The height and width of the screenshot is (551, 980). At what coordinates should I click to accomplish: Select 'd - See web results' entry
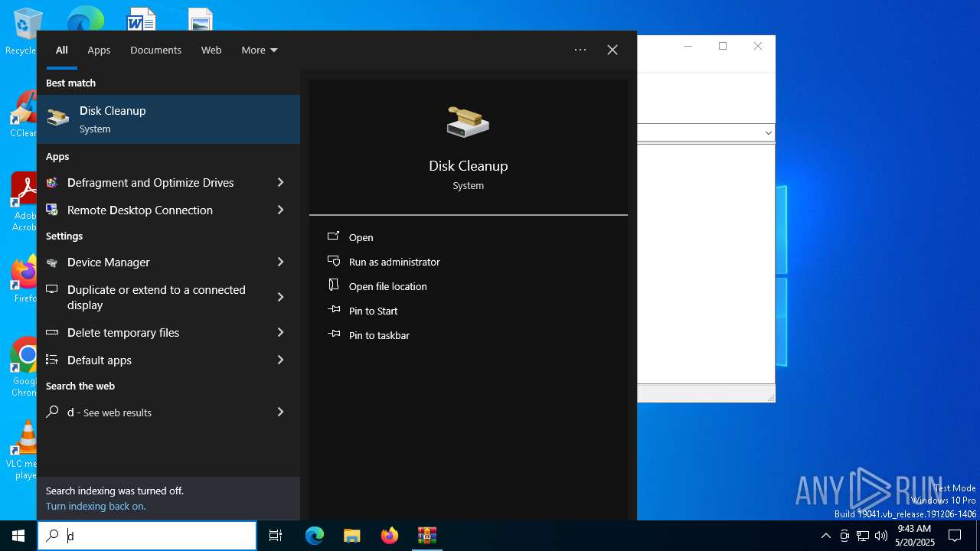point(168,412)
